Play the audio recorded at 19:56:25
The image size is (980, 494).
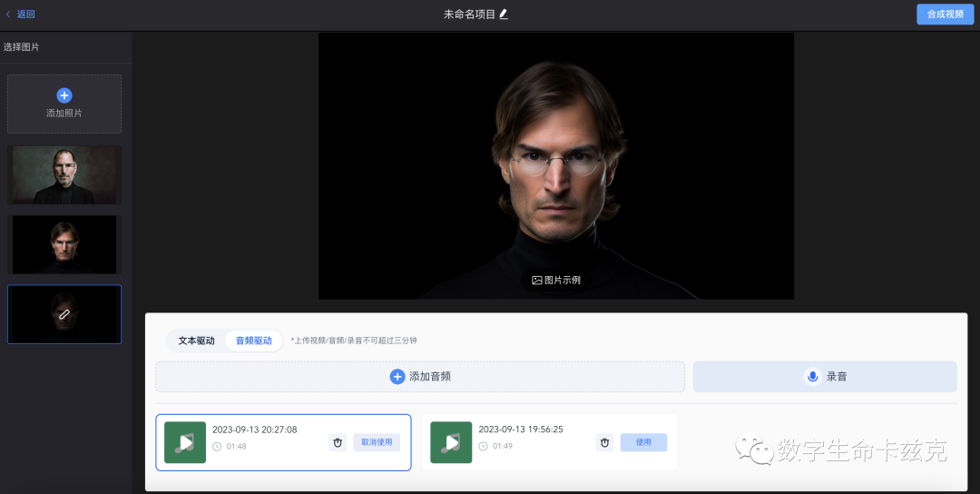(x=451, y=443)
